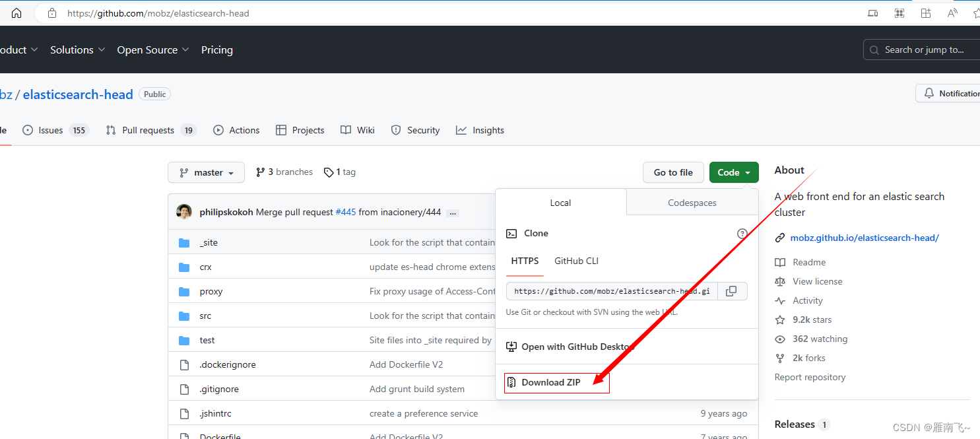Click the Go to file button
This screenshot has height=439, width=980.
coord(673,172)
